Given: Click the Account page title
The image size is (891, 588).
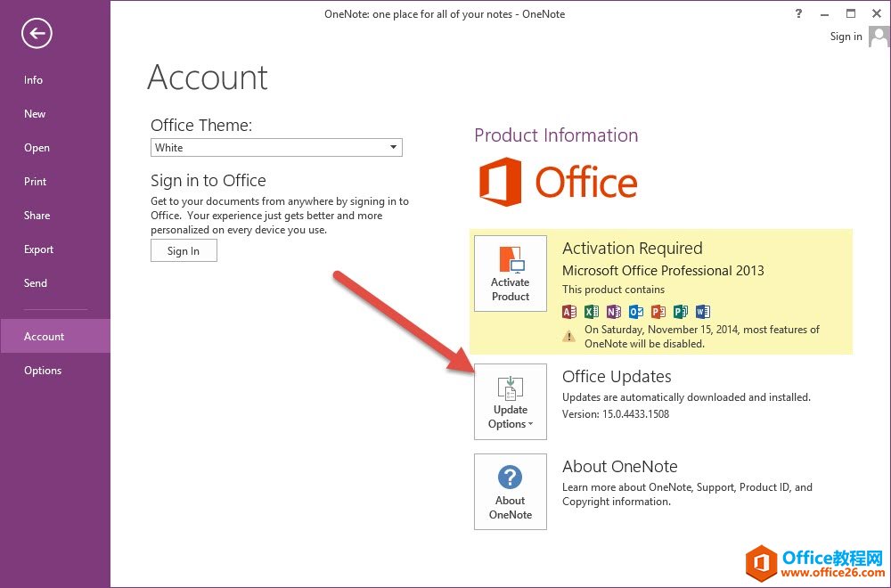Looking at the screenshot, I should 208,78.
